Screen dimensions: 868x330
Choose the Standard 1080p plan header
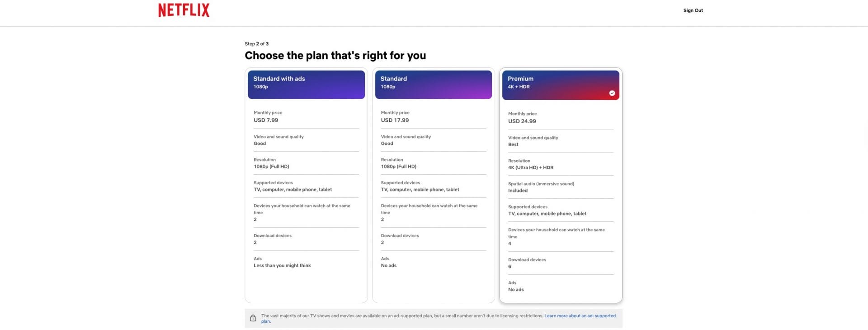click(433, 84)
